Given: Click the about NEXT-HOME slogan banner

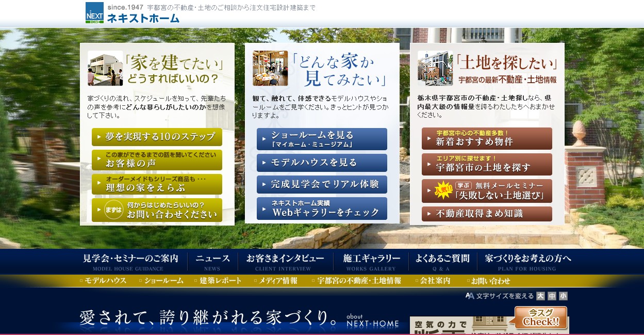Looking at the screenshot, I should (240, 318).
